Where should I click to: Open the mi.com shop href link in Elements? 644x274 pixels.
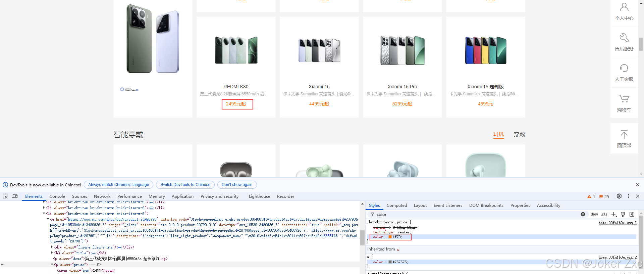112,219
